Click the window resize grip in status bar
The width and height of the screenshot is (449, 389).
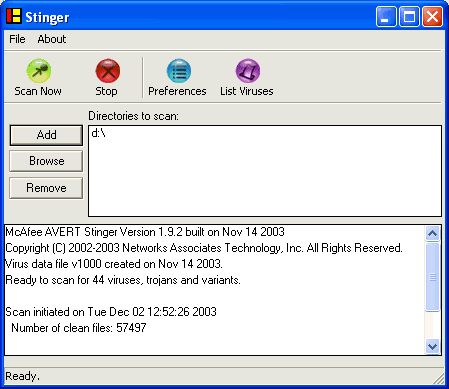point(439,379)
